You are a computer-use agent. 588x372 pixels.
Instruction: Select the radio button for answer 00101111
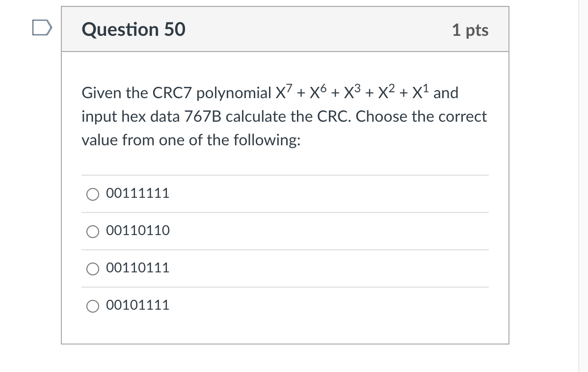pyautogui.click(x=93, y=306)
